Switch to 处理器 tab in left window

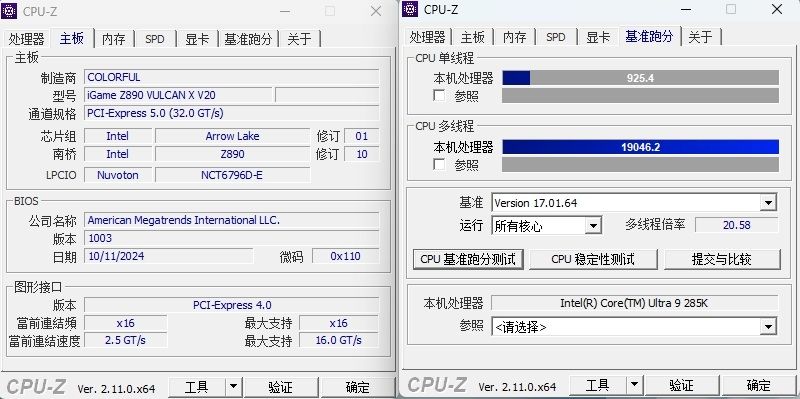(x=27, y=39)
